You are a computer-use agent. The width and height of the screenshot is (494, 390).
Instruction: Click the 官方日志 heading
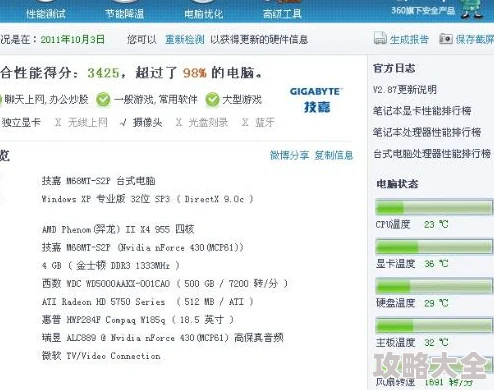point(394,68)
